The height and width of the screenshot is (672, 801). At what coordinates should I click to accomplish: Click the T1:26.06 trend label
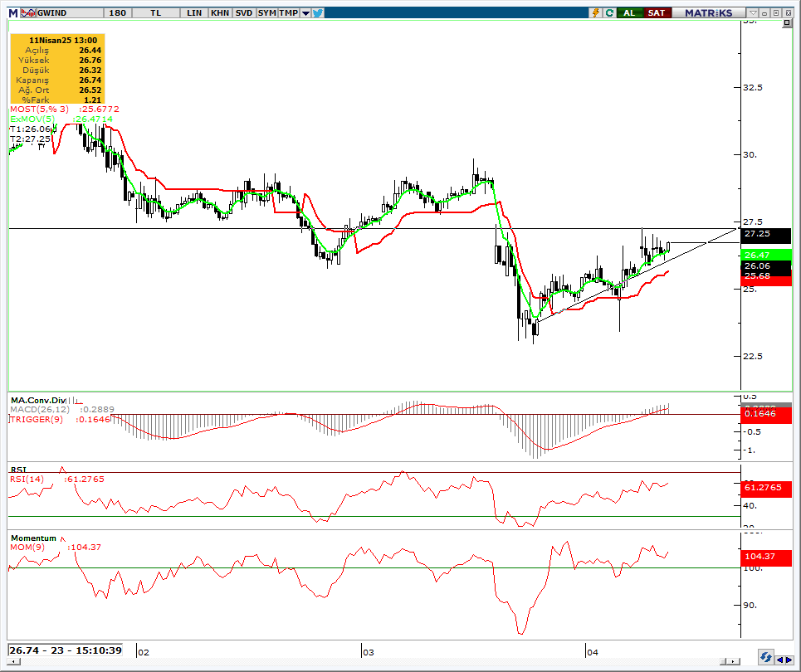pyautogui.click(x=31, y=129)
